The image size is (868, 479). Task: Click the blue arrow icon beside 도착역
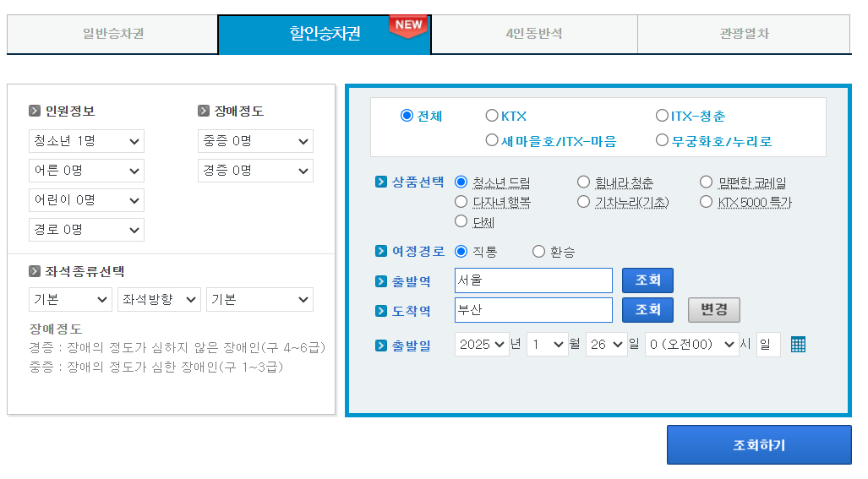click(381, 311)
